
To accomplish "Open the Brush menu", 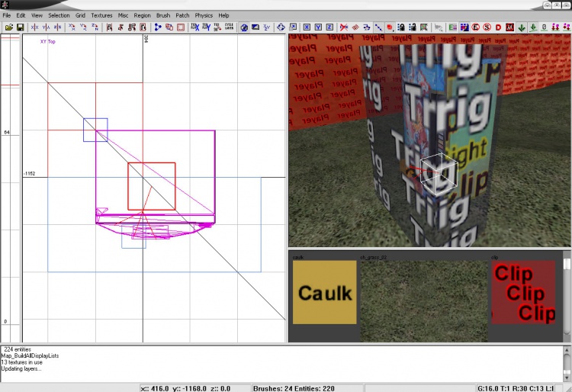I will pos(163,15).
